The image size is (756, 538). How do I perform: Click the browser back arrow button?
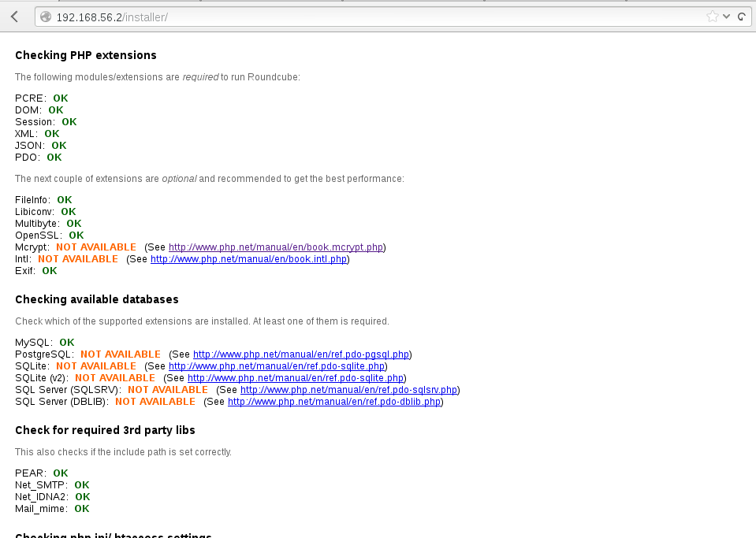(14, 17)
